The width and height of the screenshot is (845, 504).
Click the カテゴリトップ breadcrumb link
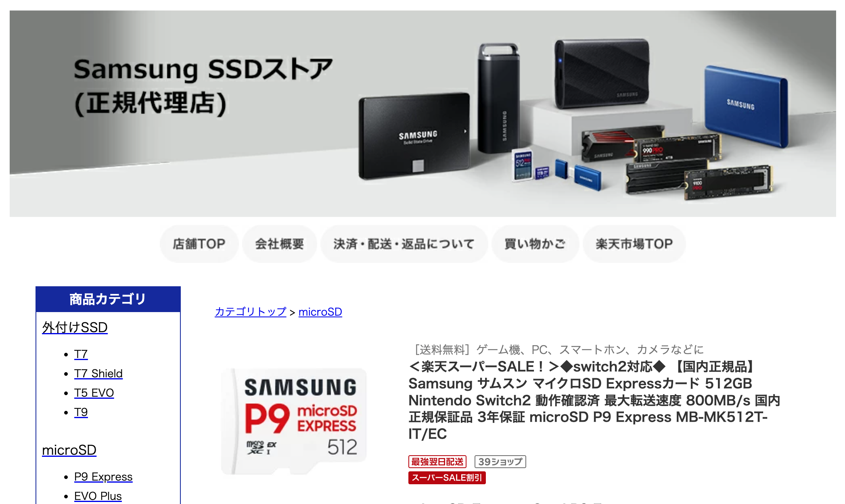coord(251,312)
